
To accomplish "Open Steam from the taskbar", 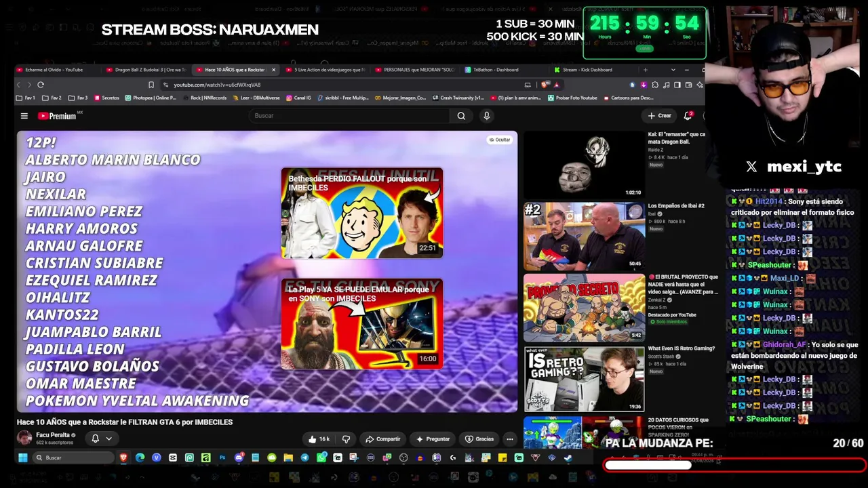I will tap(568, 457).
